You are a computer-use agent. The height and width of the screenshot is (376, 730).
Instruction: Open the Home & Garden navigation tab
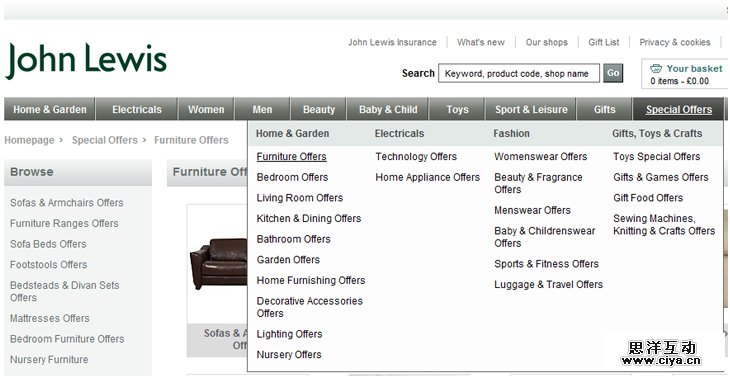[x=50, y=109]
